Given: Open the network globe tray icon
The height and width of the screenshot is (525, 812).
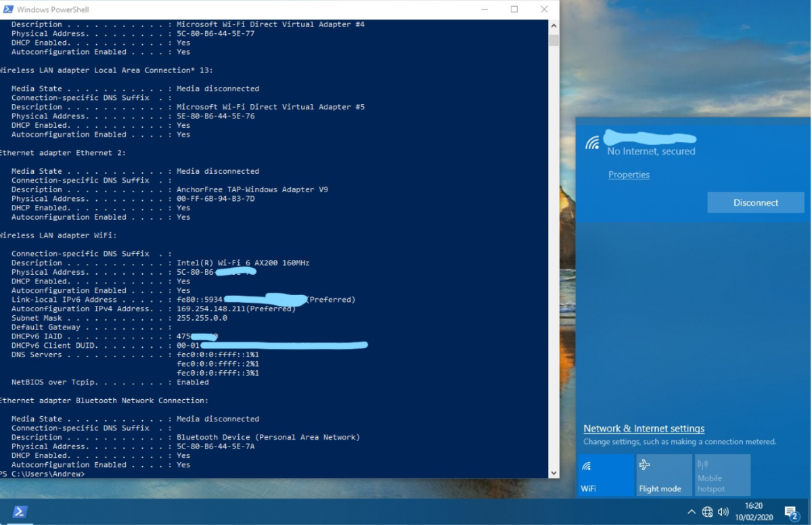Looking at the screenshot, I should tap(707, 512).
